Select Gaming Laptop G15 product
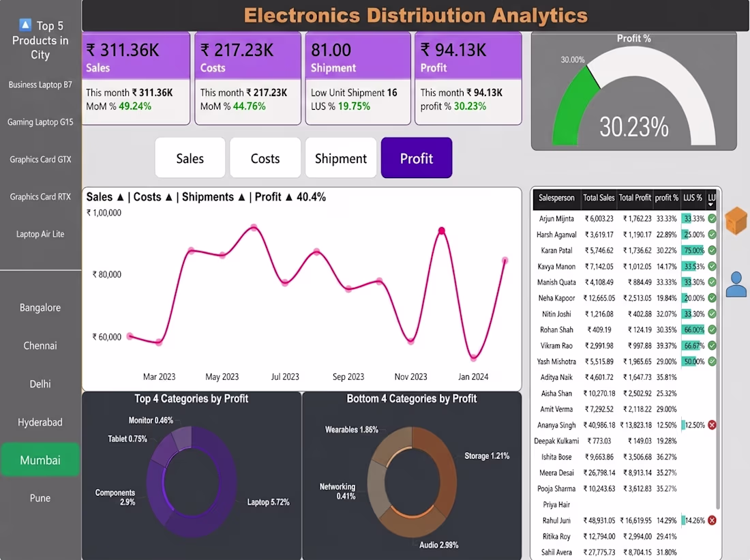This screenshot has width=750, height=560. 40,122
